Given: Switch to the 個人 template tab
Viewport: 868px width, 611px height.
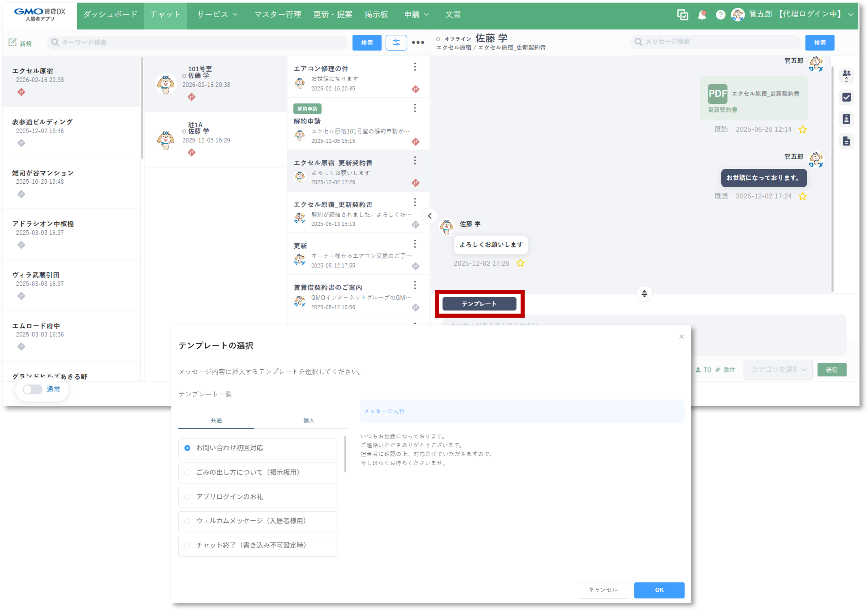Looking at the screenshot, I should (x=308, y=421).
